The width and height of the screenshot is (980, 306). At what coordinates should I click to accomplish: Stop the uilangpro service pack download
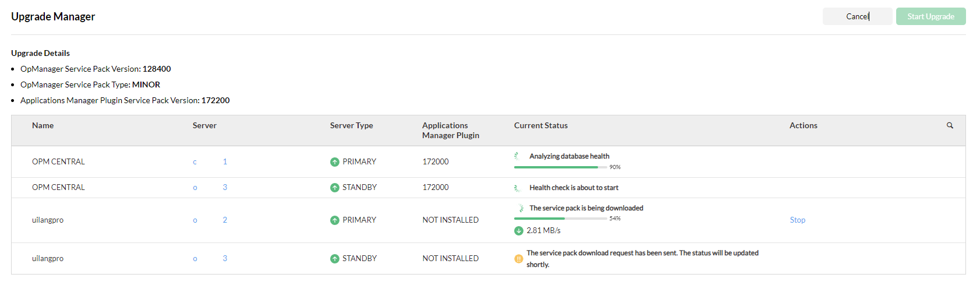click(797, 220)
